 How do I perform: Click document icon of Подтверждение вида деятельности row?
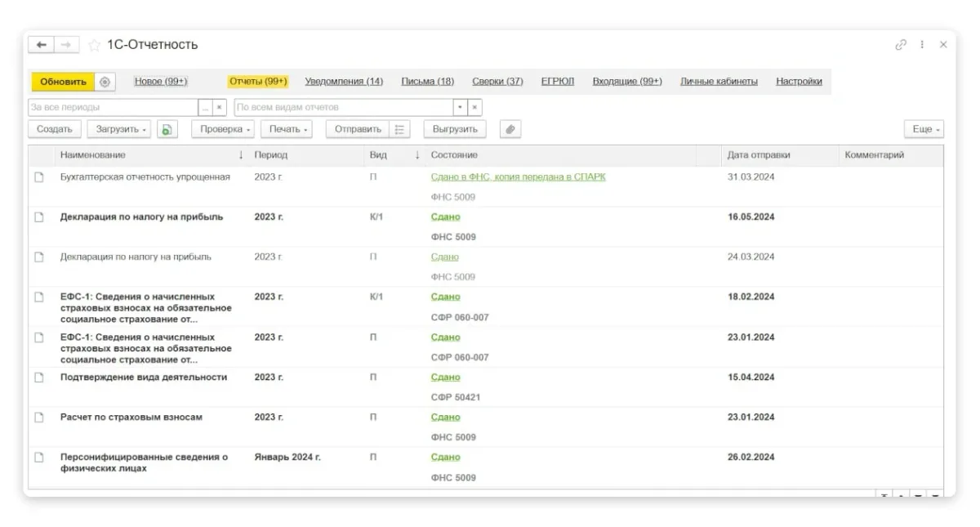coord(38,377)
